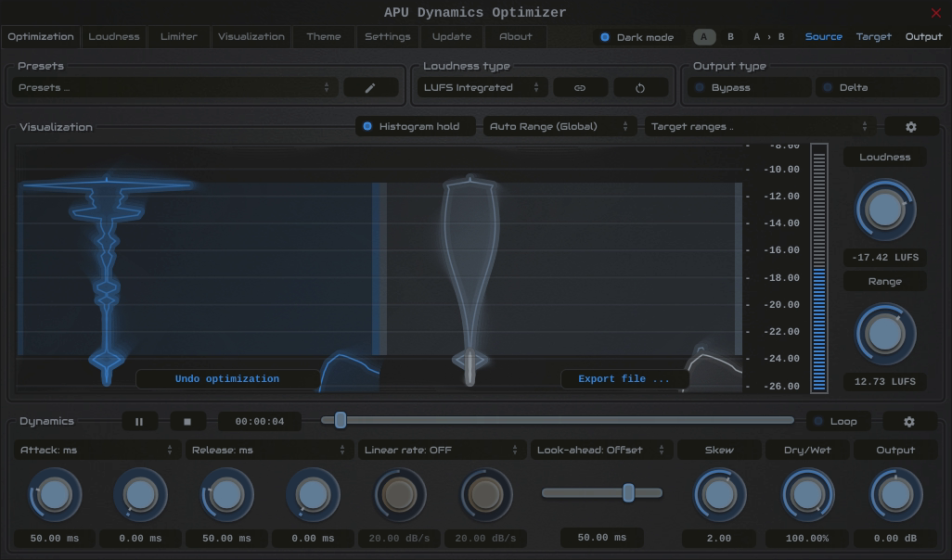The width and height of the screenshot is (952, 560).
Task: Select Output view
Action: 923,37
